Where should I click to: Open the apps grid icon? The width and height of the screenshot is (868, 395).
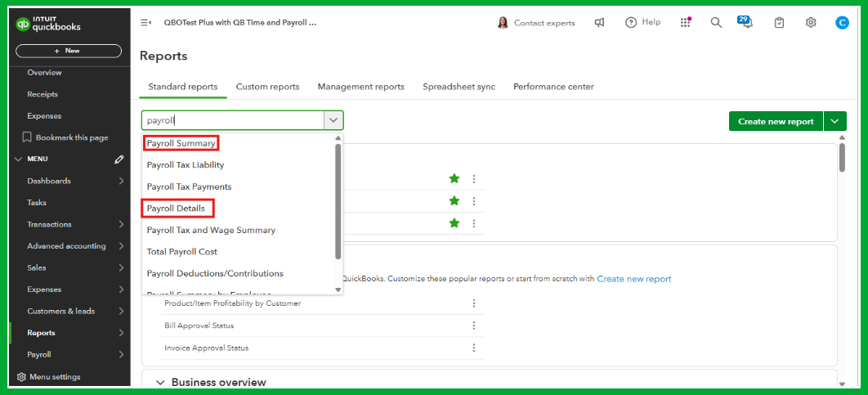pos(685,22)
